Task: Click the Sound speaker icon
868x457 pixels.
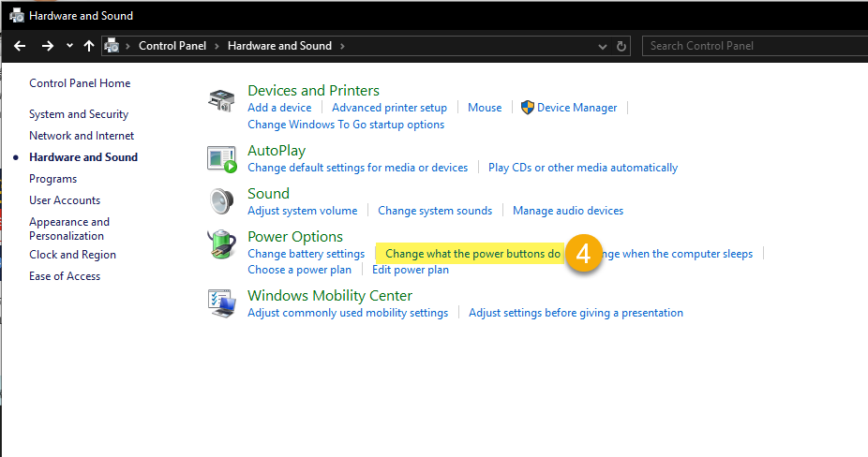Action: coord(221,200)
